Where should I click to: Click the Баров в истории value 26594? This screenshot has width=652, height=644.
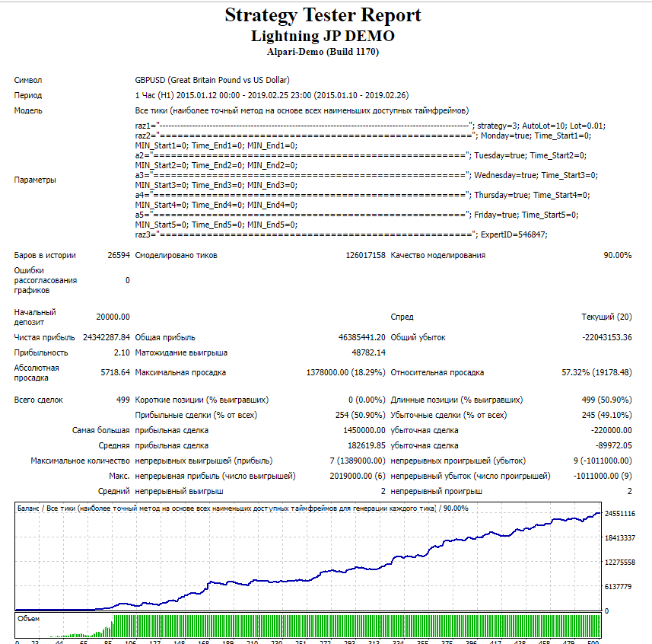pyautogui.click(x=119, y=255)
